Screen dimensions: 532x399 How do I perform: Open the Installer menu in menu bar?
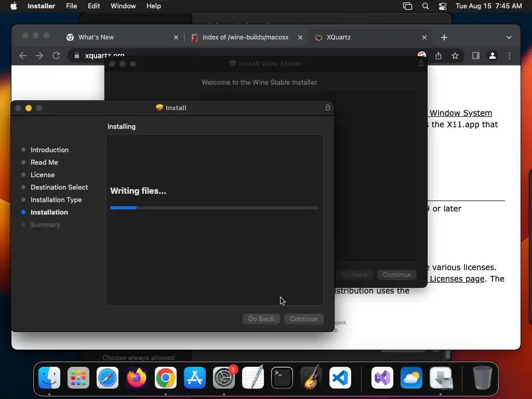(x=41, y=6)
